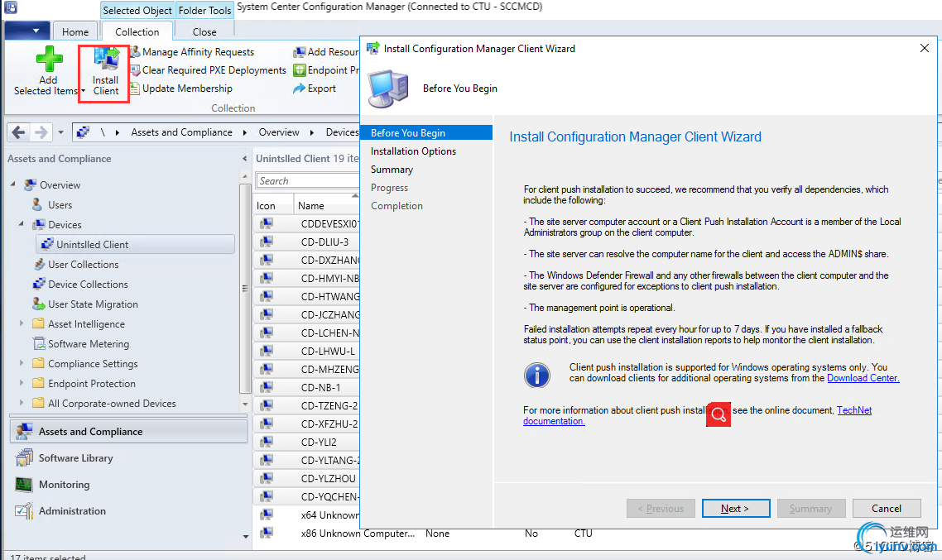
Task: Switch to the Collection ribbon tab
Action: (137, 31)
